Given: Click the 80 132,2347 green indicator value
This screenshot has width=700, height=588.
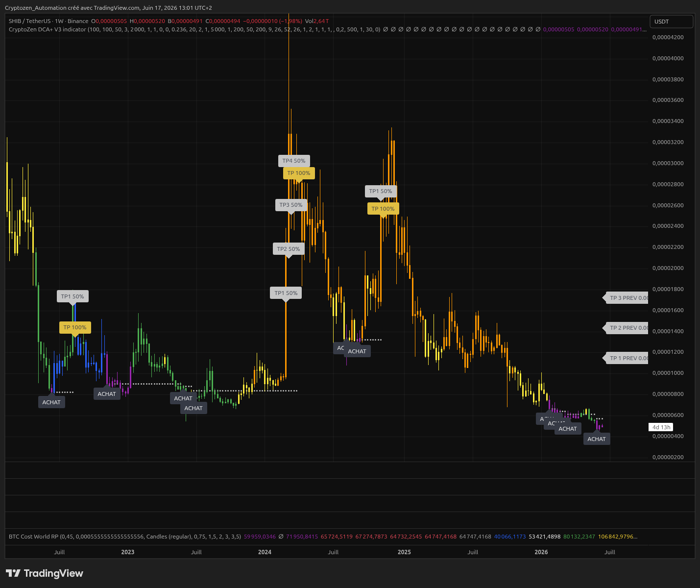Looking at the screenshot, I should click(x=579, y=537).
